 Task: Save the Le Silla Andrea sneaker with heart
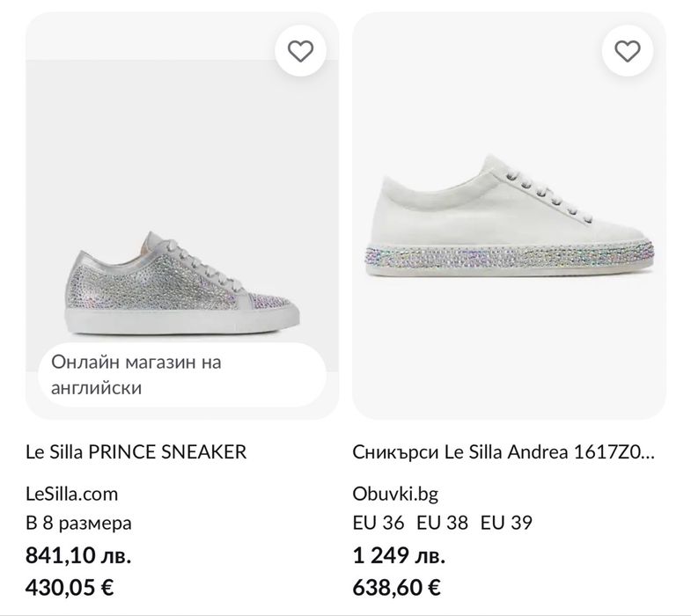627,52
